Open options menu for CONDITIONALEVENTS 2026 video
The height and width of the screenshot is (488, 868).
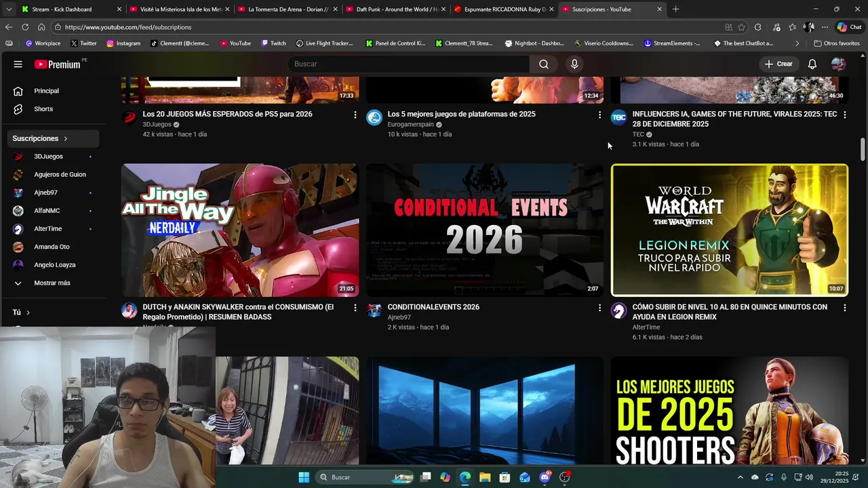(599, 308)
